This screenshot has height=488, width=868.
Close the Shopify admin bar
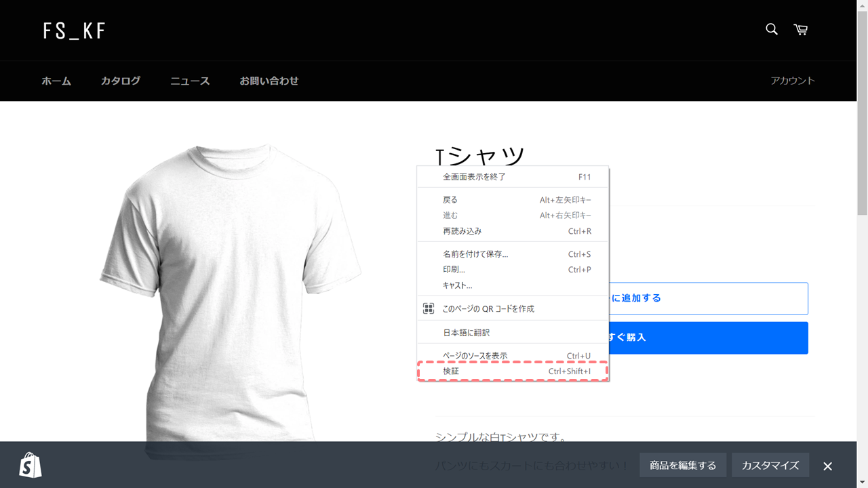pyautogui.click(x=827, y=466)
